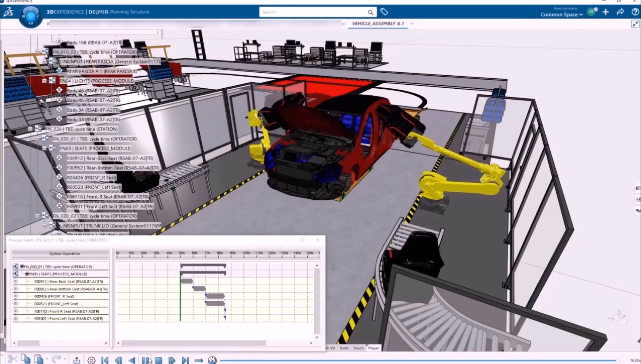Click the export share icon in bottom toolbar
This screenshot has width=641, height=364.
pyautogui.click(x=77, y=360)
